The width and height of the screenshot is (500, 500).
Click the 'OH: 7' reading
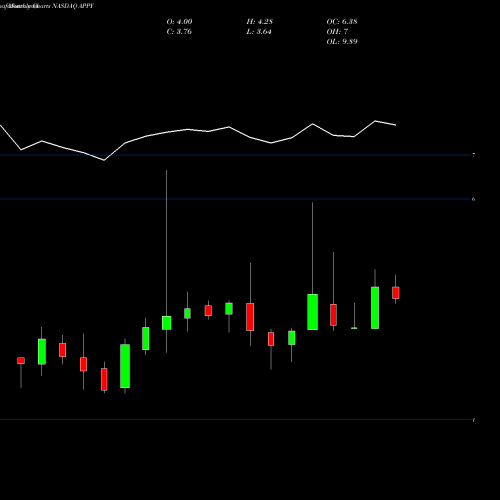pyautogui.click(x=337, y=32)
